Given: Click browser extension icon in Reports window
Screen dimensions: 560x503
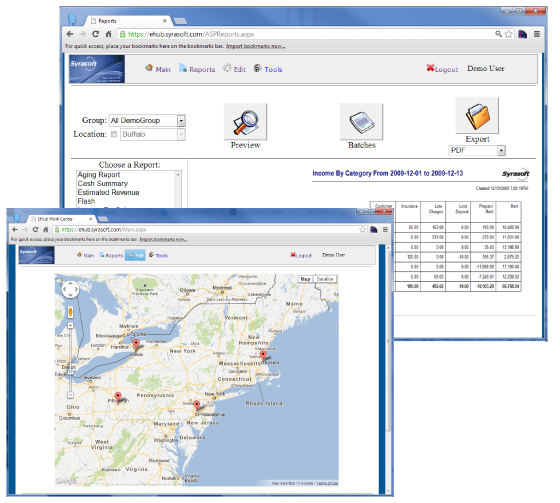Looking at the screenshot, I should click(522, 34).
